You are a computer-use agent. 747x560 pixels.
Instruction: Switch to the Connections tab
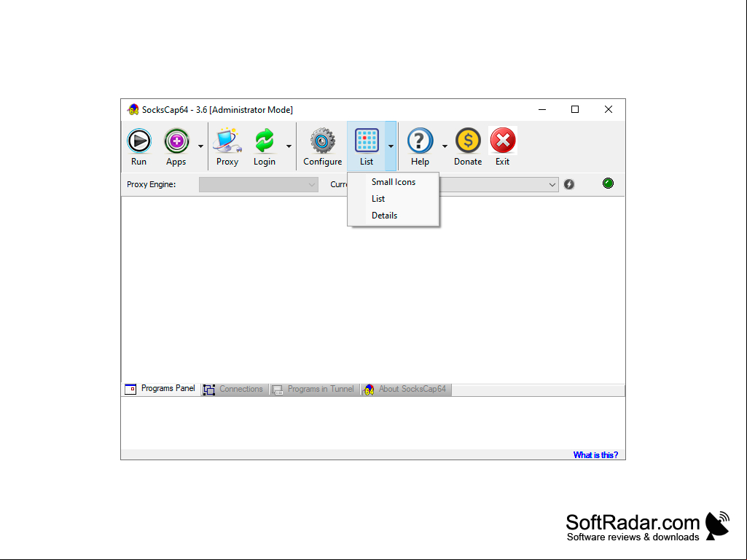[x=233, y=389]
